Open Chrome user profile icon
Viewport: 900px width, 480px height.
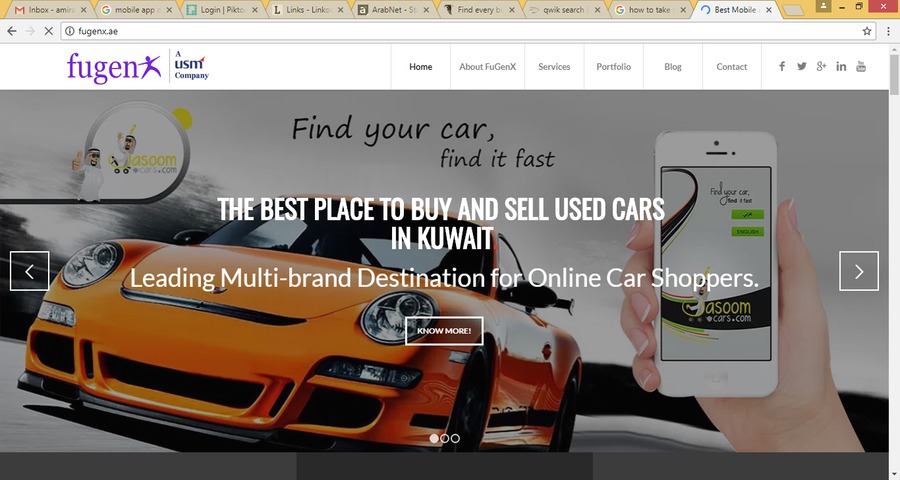point(823,6)
